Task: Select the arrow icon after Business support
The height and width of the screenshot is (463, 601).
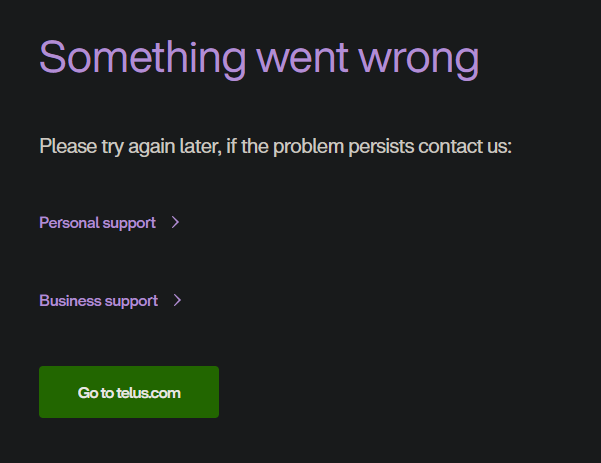Action: click(x=177, y=301)
